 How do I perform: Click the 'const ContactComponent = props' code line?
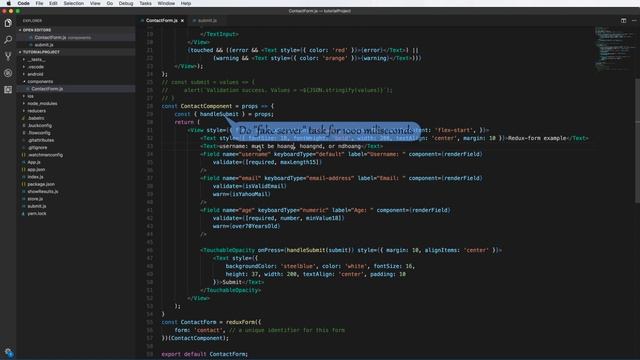(218, 106)
